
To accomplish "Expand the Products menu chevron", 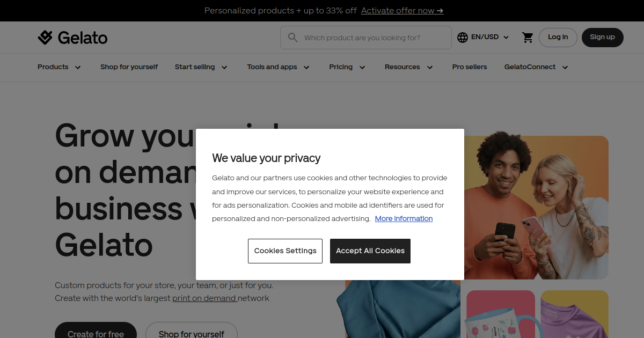I will coord(78,67).
